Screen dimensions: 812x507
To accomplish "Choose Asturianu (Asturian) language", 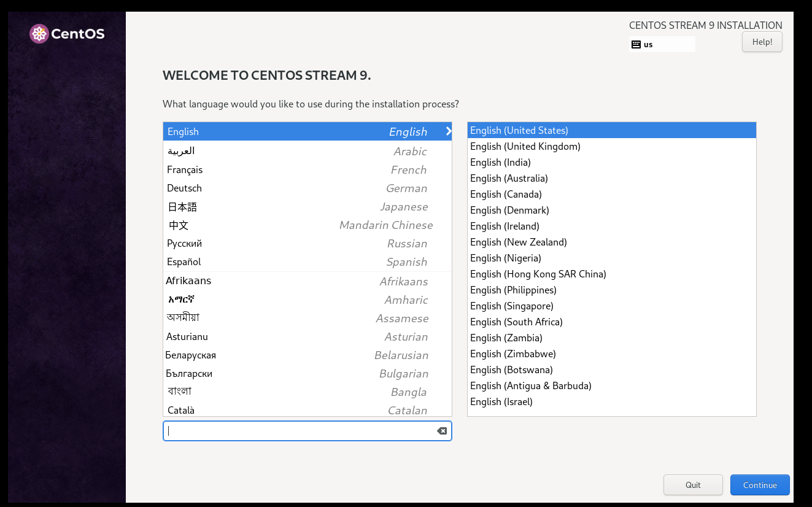I will [x=307, y=336].
